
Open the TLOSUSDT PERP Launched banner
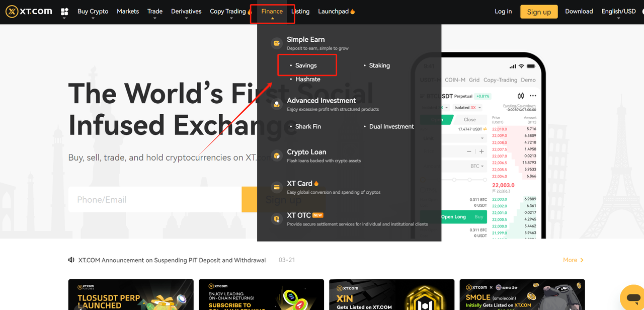[x=131, y=294]
